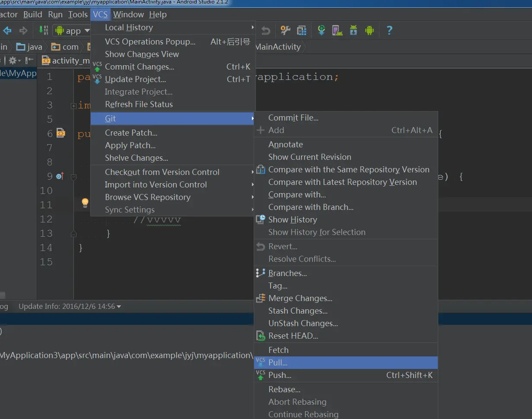Click the java breadcrumb folder
This screenshot has width=532, height=419.
click(29, 47)
